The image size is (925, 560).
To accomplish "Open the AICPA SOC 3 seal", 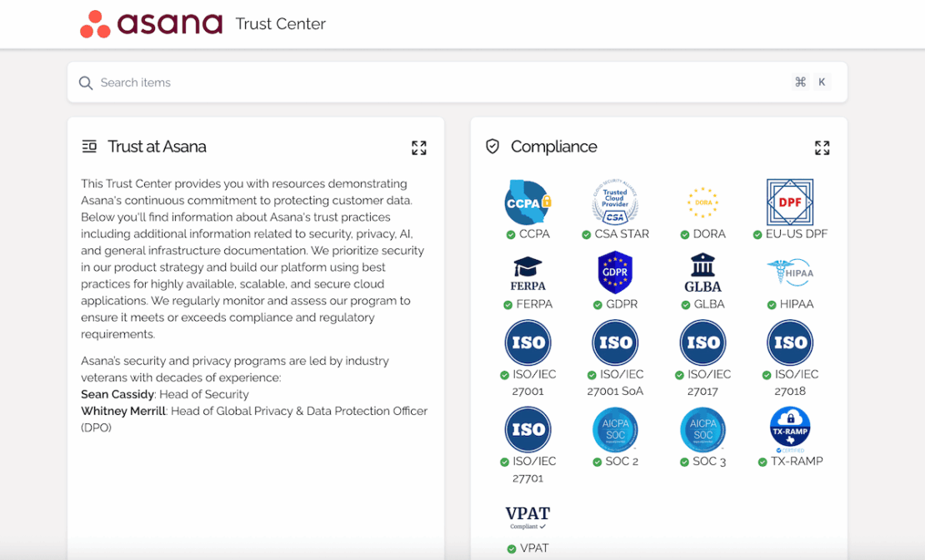I will (x=702, y=429).
